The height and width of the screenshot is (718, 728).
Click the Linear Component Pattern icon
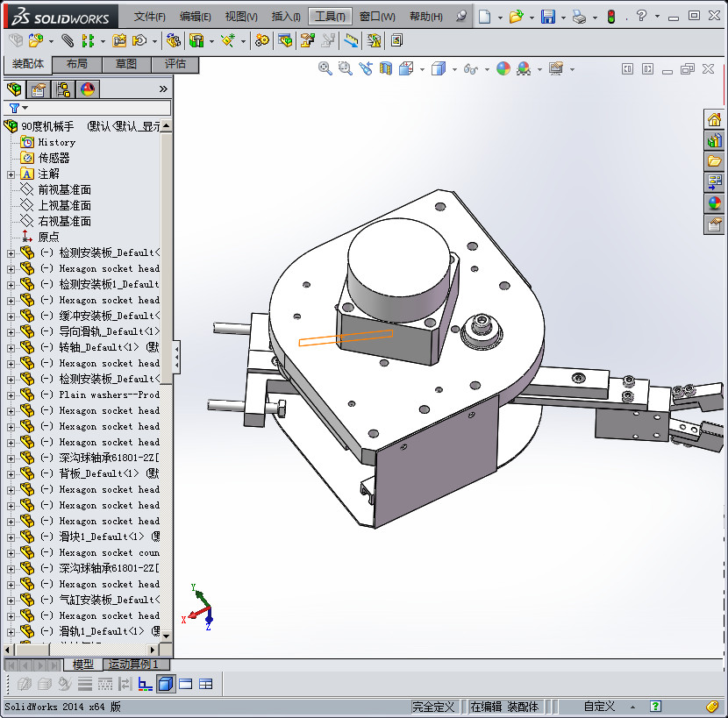[88, 41]
